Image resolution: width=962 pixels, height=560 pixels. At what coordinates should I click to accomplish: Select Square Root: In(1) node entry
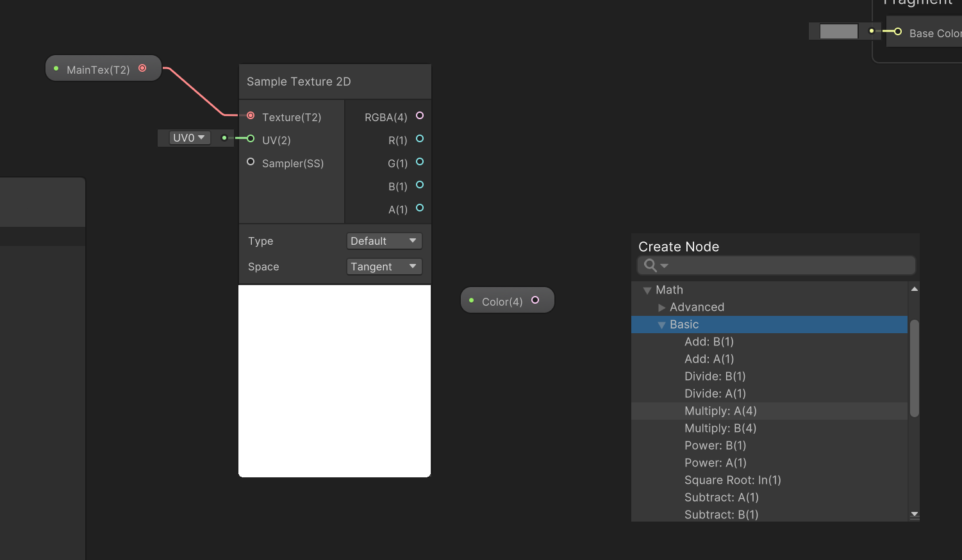[x=733, y=479]
